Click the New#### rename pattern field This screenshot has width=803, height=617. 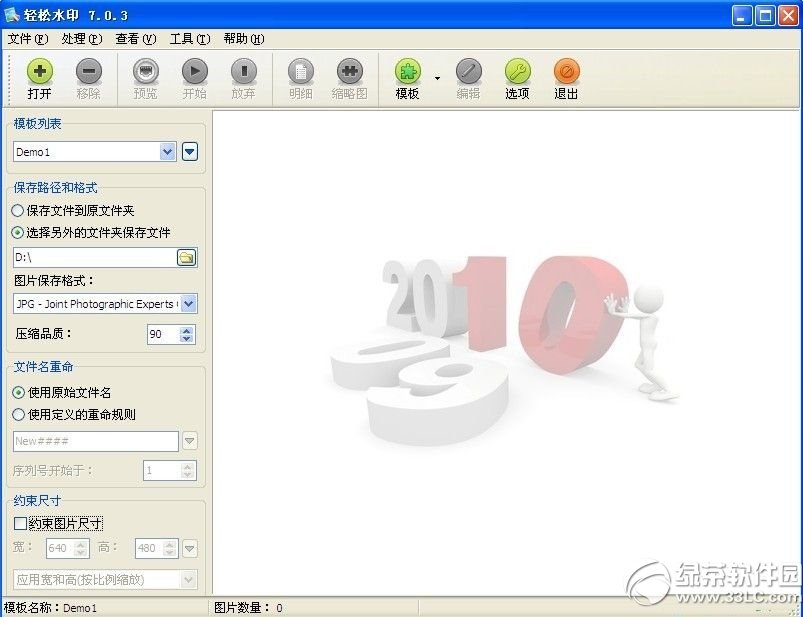tap(96, 441)
